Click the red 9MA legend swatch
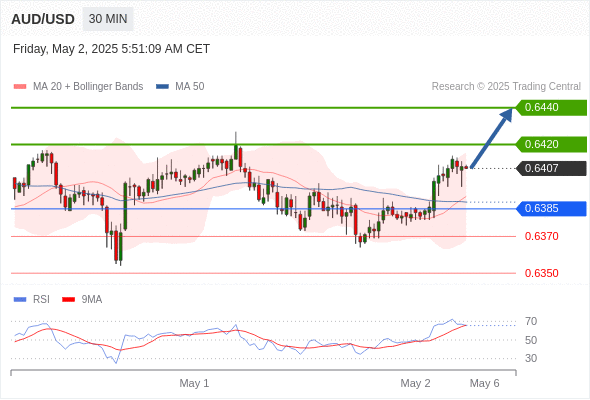Image resolution: width=590 pixels, height=400 pixels. pyautogui.click(x=68, y=300)
